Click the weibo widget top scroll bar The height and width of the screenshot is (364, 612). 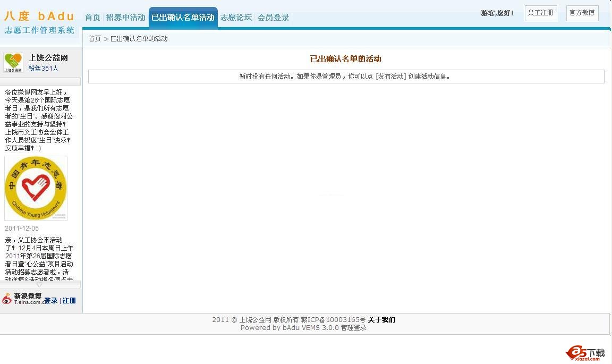(40, 81)
